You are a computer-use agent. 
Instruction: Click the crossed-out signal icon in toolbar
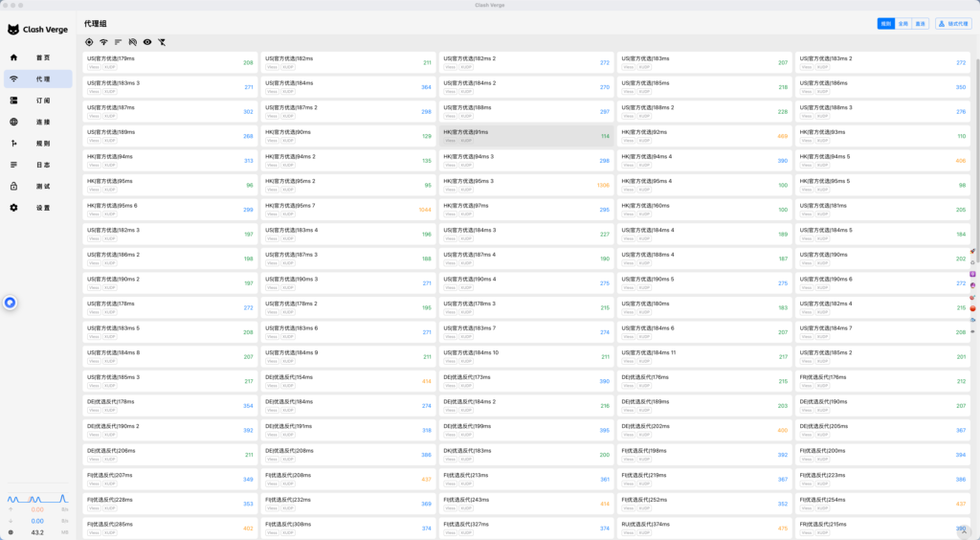click(133, 42)
